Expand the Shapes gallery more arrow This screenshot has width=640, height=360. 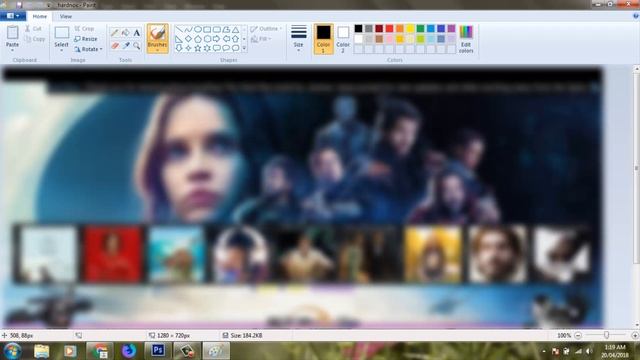tap(244, 48)
